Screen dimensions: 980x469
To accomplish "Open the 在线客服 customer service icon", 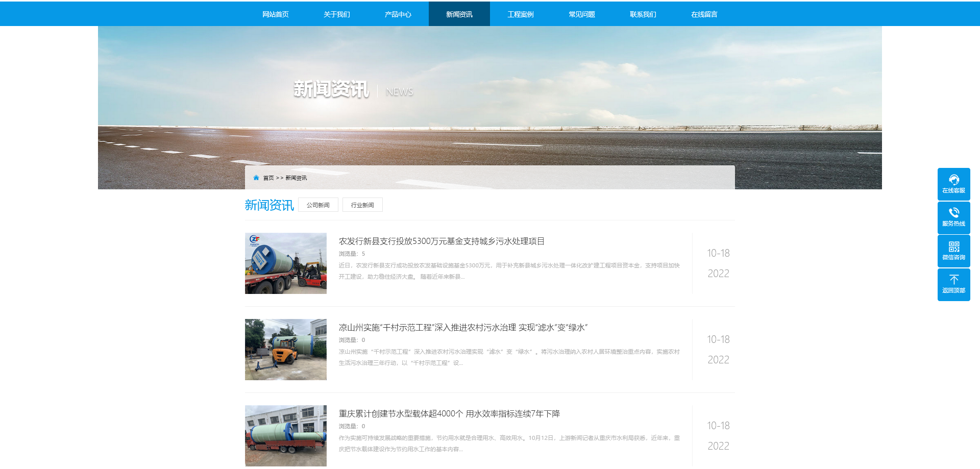I will pos(953,184).
